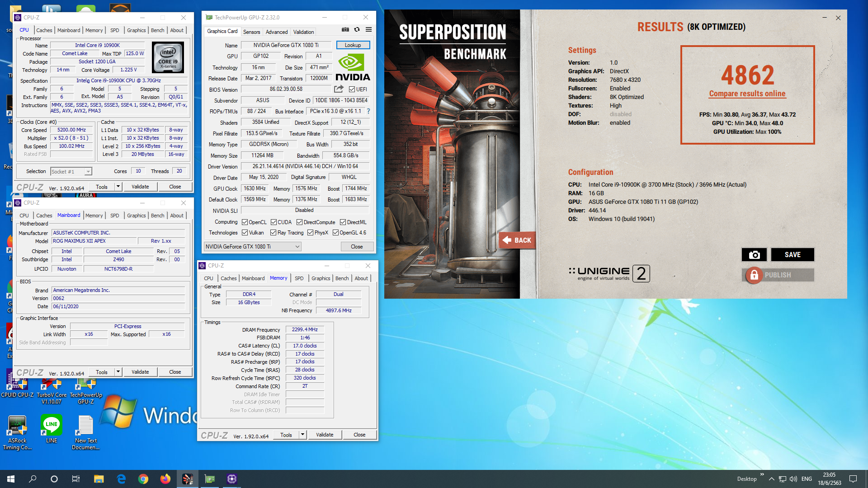The width and height of the screenshot is (868, 488).
Task: Open ASRock Timing Configurator desktop shortcut
Action: coord(17,432)
